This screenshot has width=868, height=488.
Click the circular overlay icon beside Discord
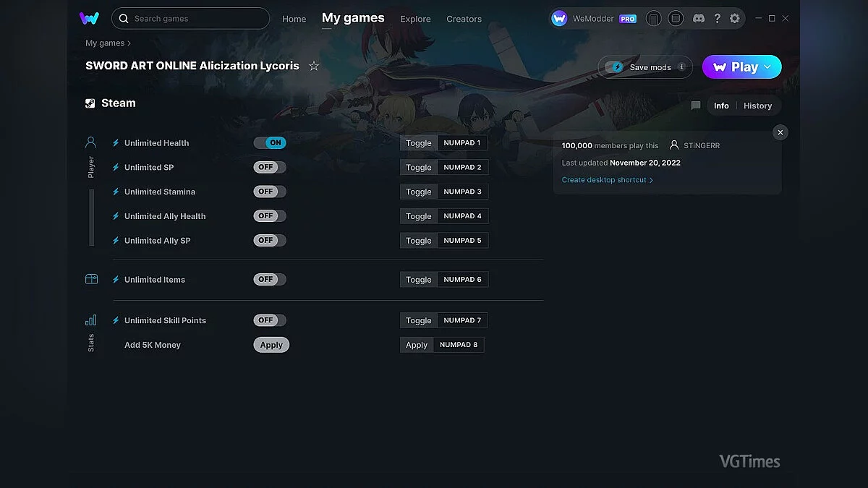[676, 18]
